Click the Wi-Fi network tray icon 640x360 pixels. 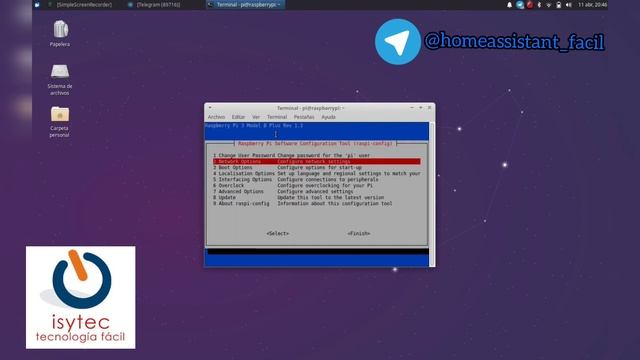tap(549, 5)
